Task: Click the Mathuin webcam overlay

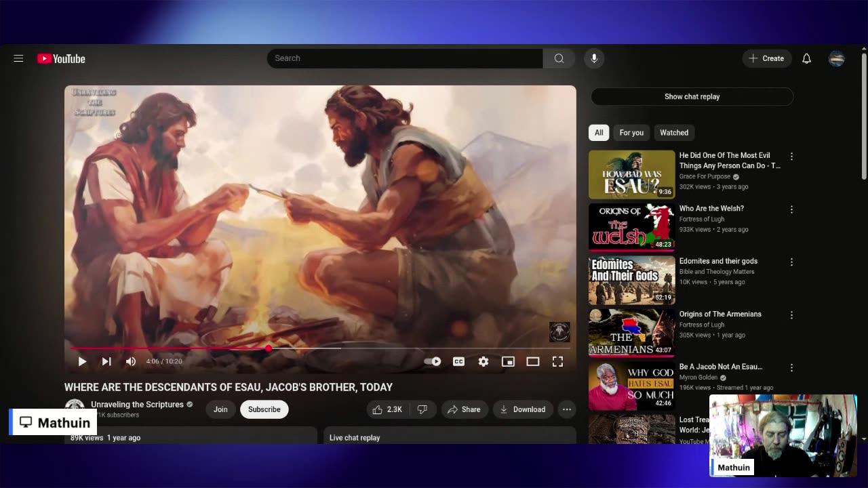Action: [x=783, y=435]
